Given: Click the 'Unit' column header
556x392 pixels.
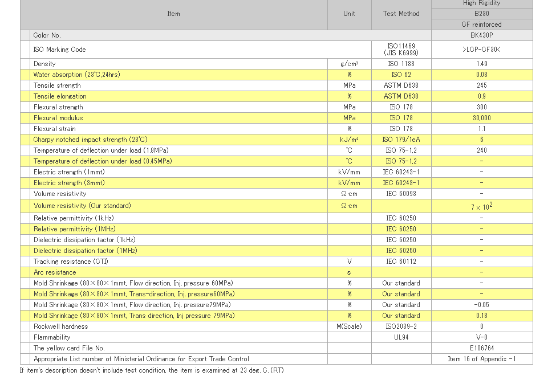Looking at the screenshot, I should coord(349,14).
